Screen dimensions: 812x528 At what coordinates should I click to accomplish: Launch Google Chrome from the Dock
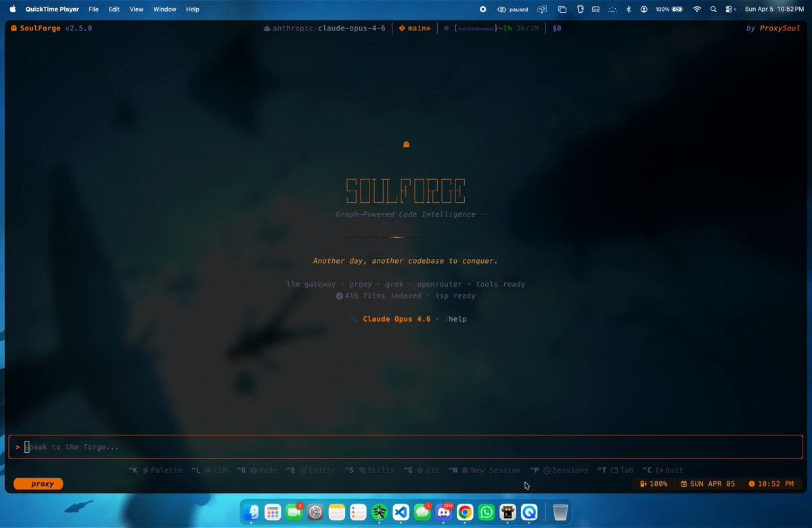465,513
